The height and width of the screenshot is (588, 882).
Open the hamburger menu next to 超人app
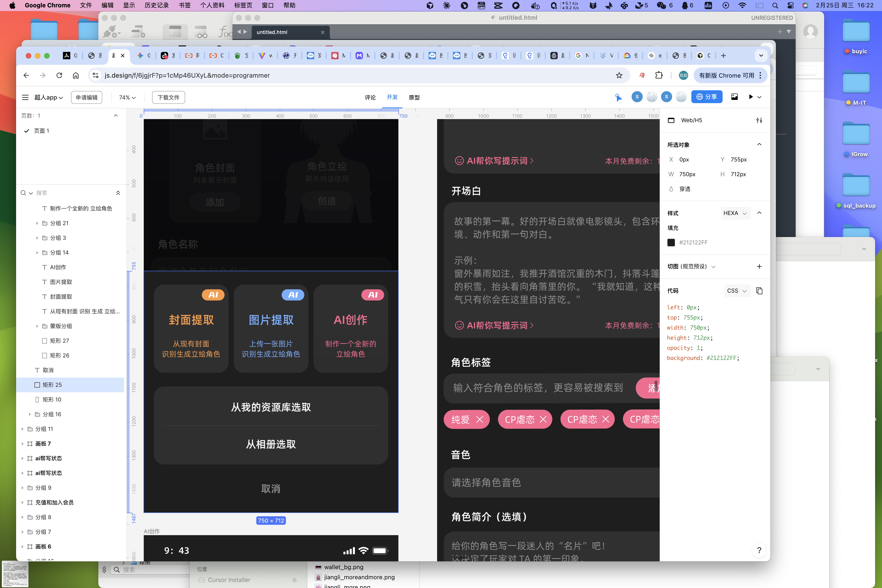pos(25,97)
